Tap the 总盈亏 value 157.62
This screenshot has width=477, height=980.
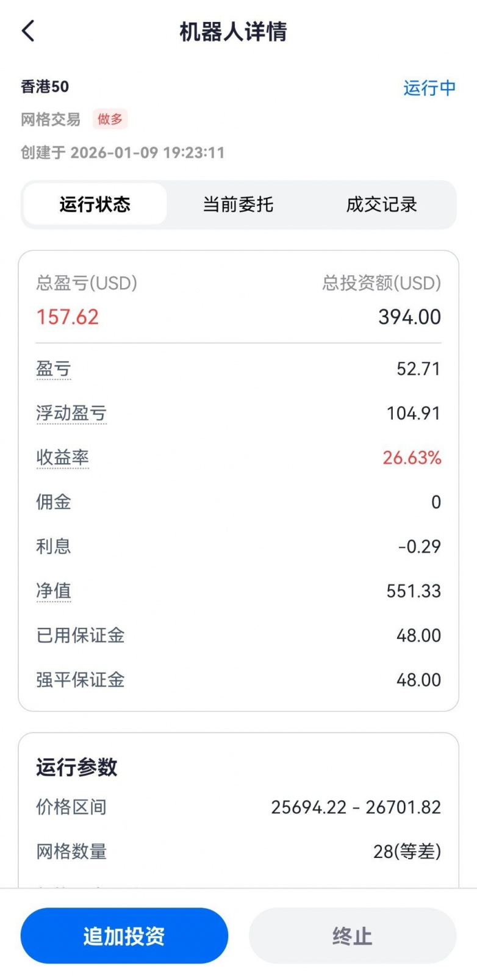[x=68, y=317]
